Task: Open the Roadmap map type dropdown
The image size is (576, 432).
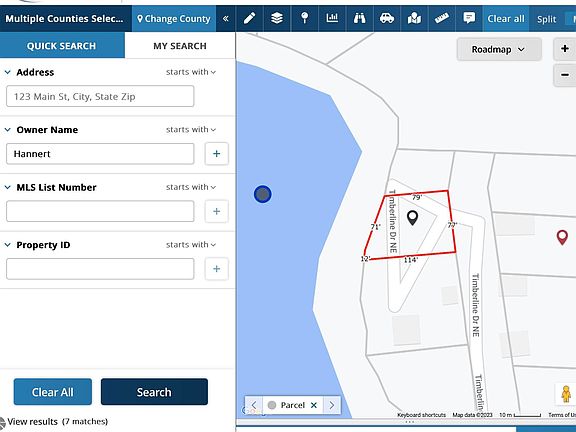Action: coord(498,49)
